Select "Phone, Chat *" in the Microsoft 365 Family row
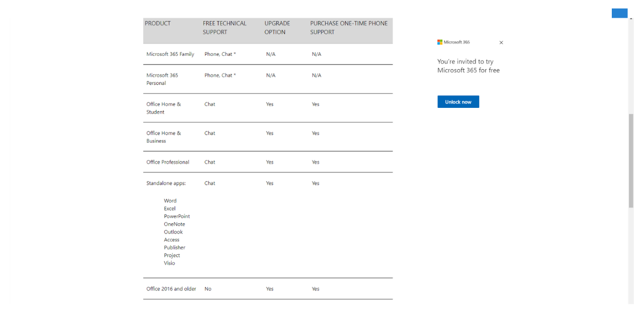Screen dimensions: 644x322 [220, 54]
